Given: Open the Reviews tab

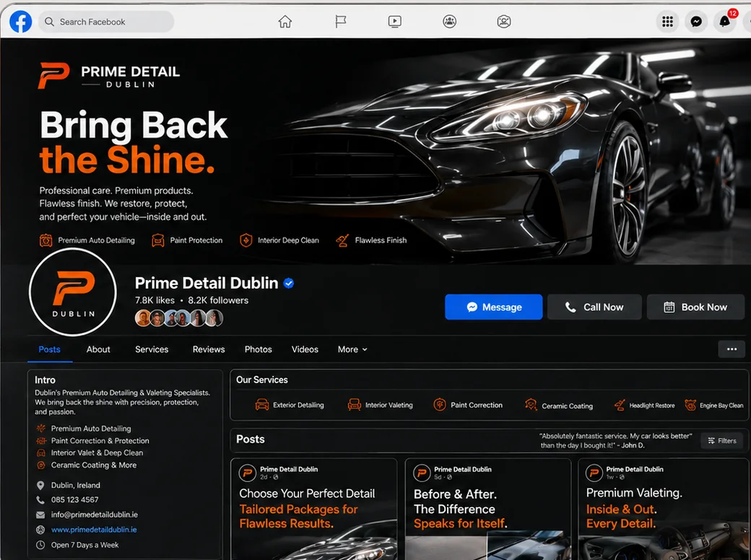Looking at the screenshot, I should pos(209,349).
